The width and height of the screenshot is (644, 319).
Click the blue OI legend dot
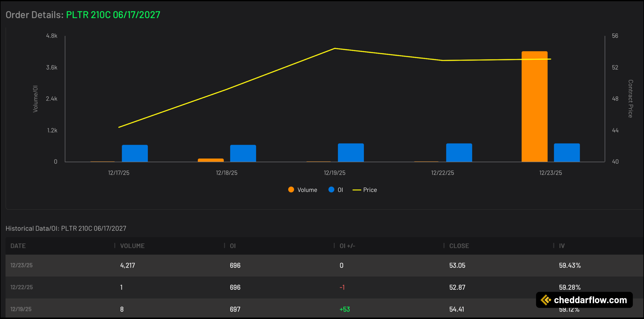click(x=331, y=190)
